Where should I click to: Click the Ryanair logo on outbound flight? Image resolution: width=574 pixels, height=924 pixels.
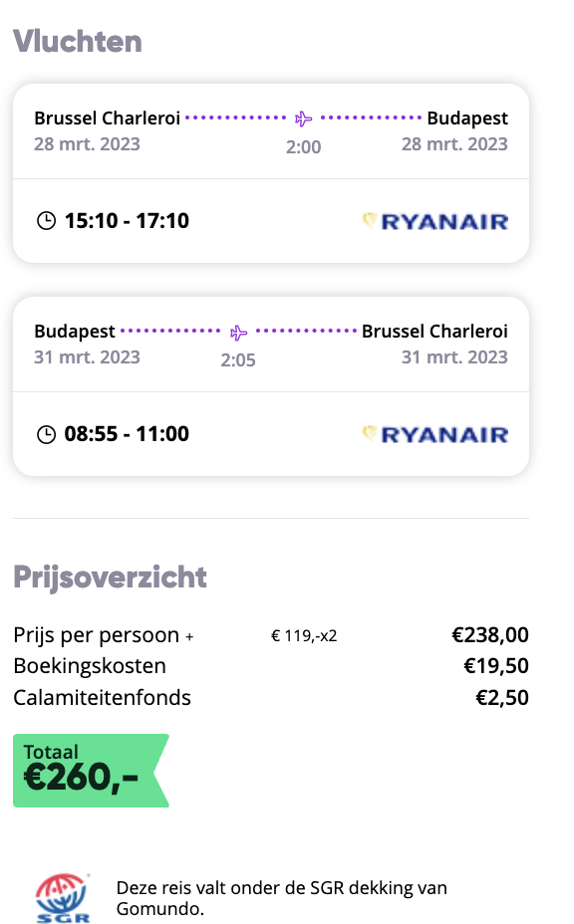pos(434,222)
